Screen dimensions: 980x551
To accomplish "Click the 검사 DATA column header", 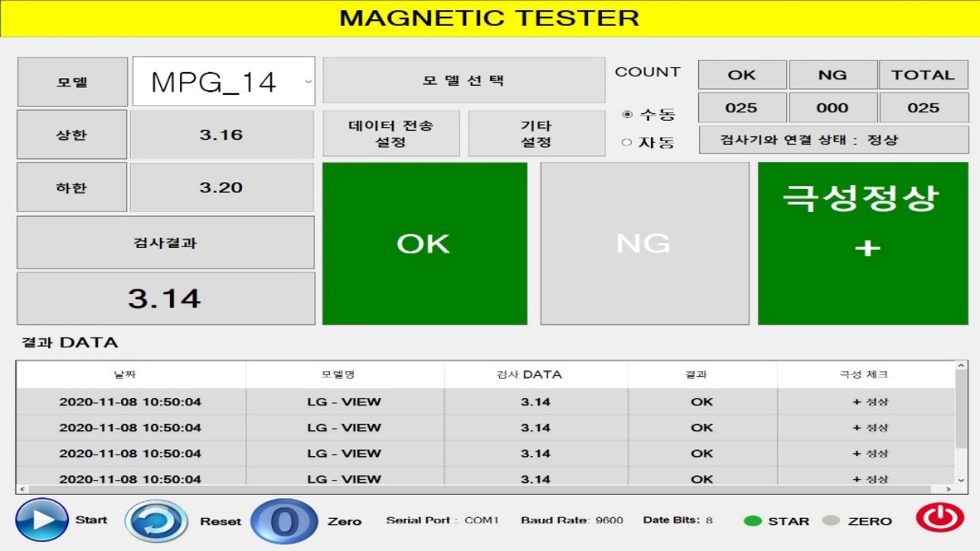I will pyautogui.click(x=536, y=374).
